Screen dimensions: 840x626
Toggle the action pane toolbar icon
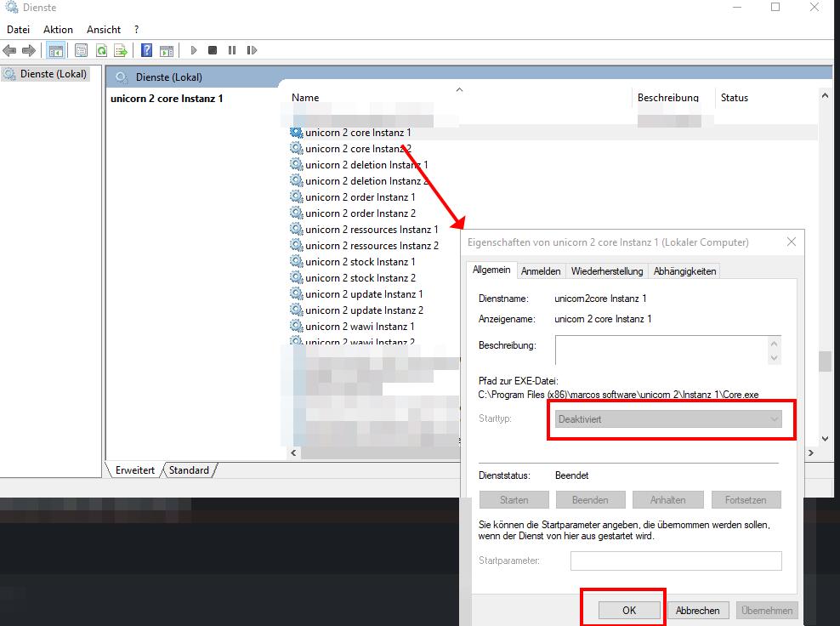point(167,50)
